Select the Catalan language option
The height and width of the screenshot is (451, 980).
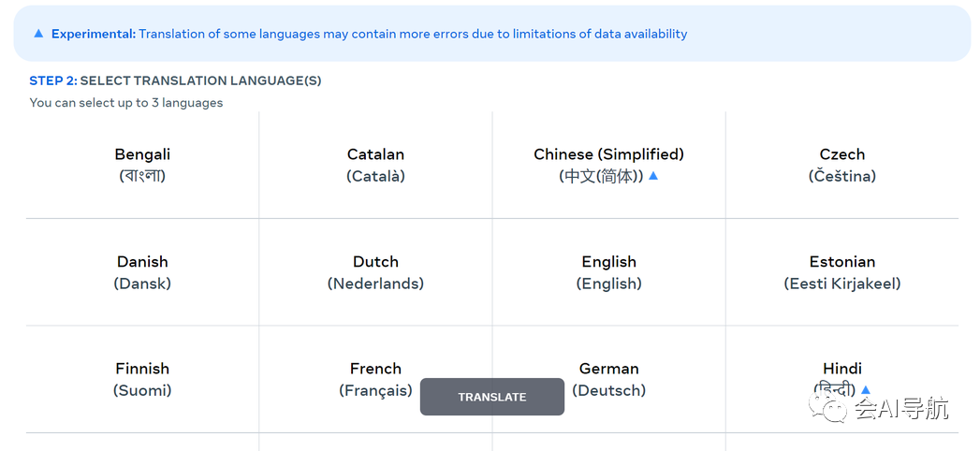(x=375, y=165)
